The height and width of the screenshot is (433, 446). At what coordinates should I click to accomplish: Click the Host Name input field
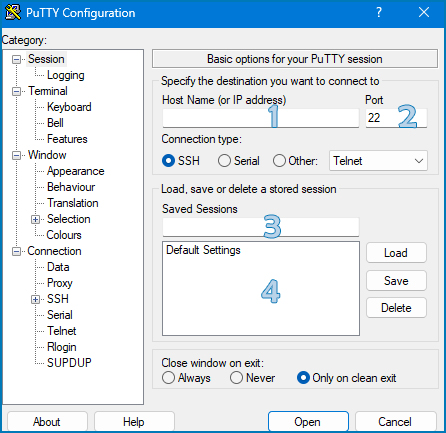[261, 118]
